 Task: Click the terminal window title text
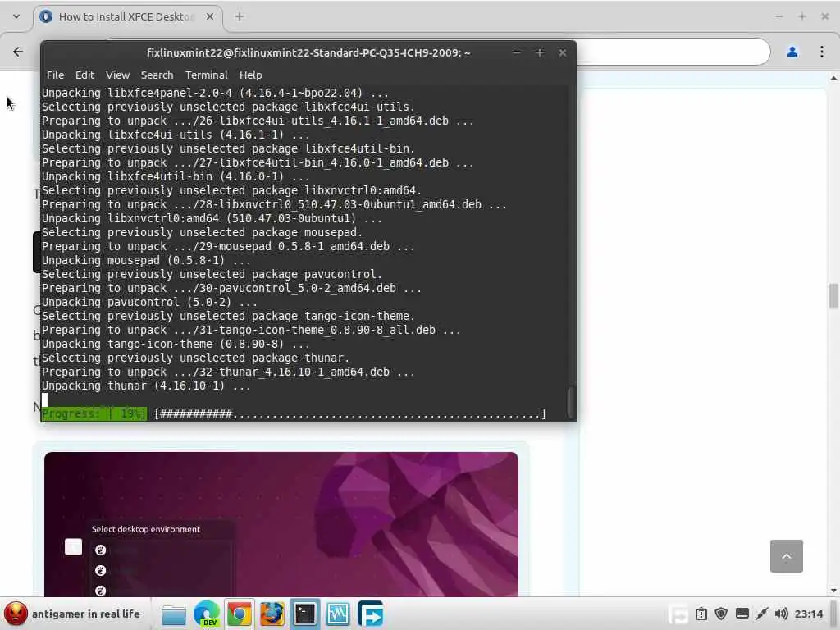(x=308, y=52)
